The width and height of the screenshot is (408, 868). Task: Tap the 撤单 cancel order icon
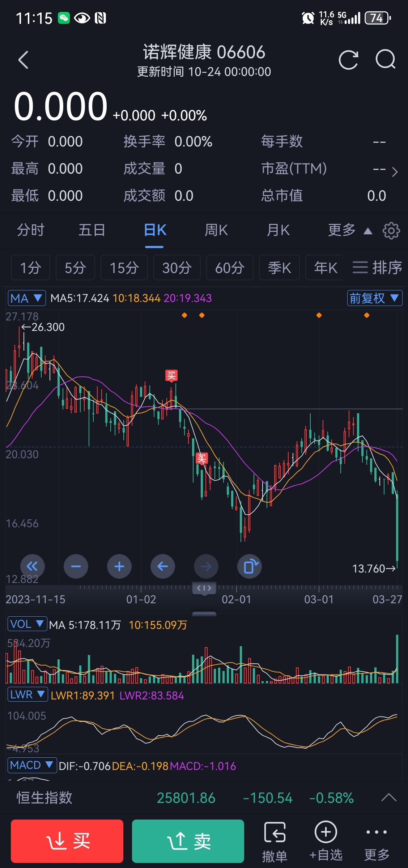(x=275, y=842)
